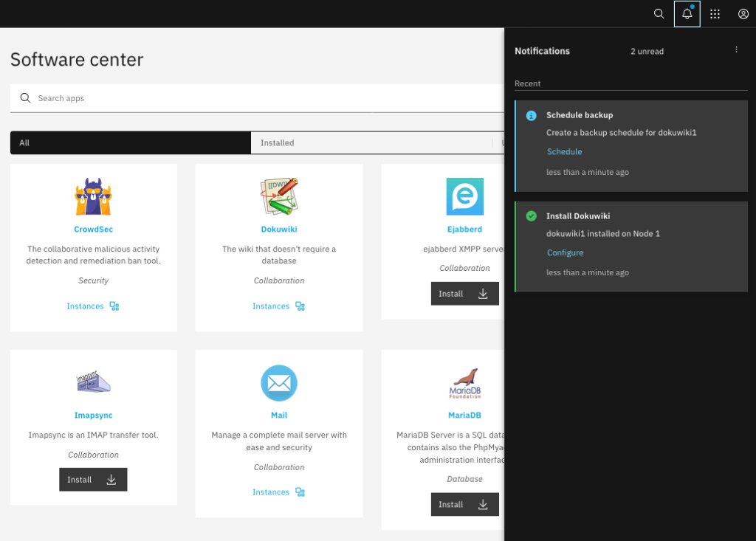Click 'Create a backup schedule for dokuwiki1' text
This screenshot has width=756, height=541.
622,133
